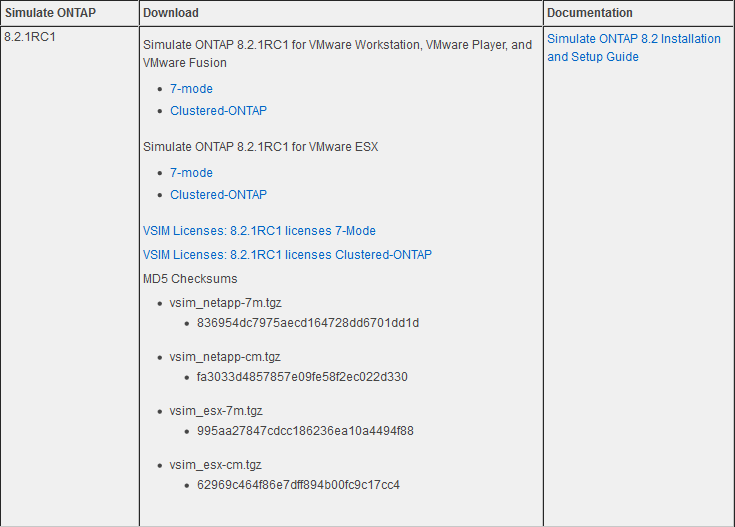Click the vsim_esx-cm.tgz filename
Viewport: 735px width, 527px height.
[216, 465]
